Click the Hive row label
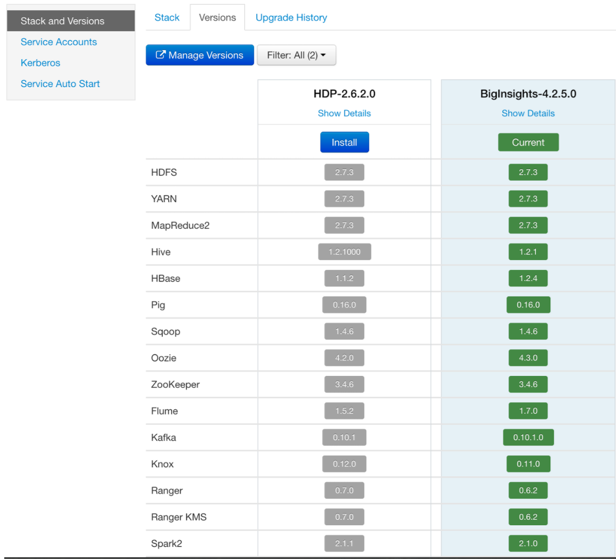 (161, 252)
